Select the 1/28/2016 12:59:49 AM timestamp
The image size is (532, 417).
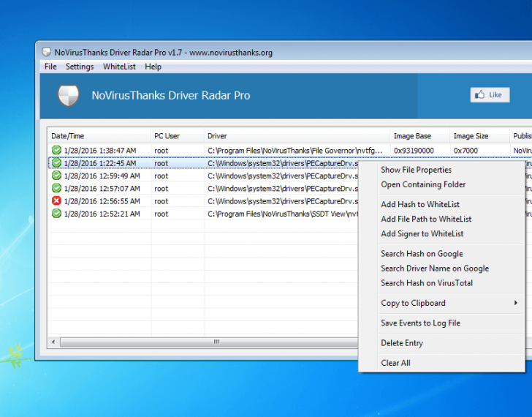102,176
